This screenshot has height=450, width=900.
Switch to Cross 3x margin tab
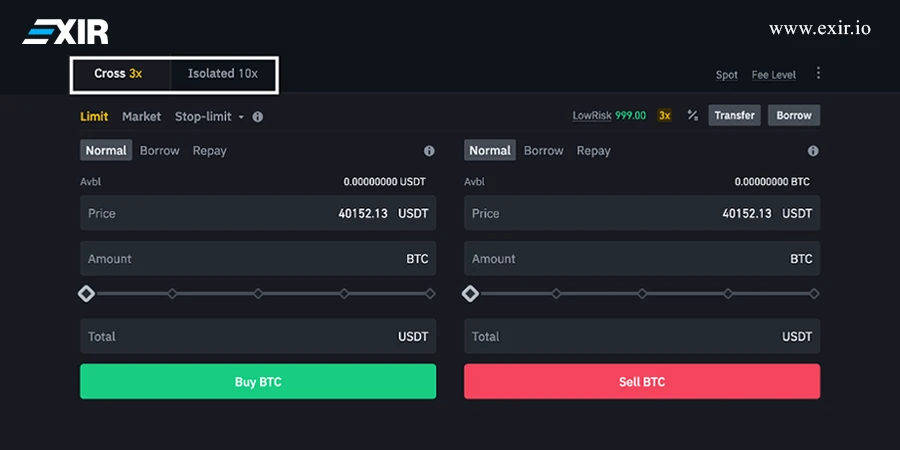click(x=121, y=74)
